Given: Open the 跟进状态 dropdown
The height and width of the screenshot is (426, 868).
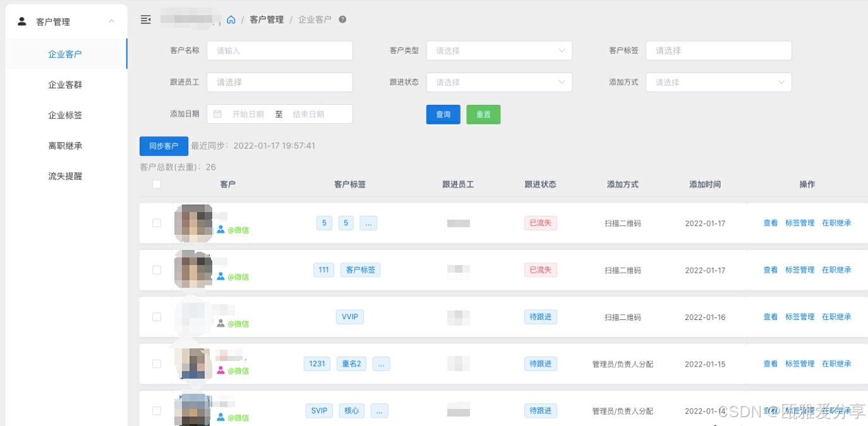Looking at the screenshot, I should (x=499, y=82).
